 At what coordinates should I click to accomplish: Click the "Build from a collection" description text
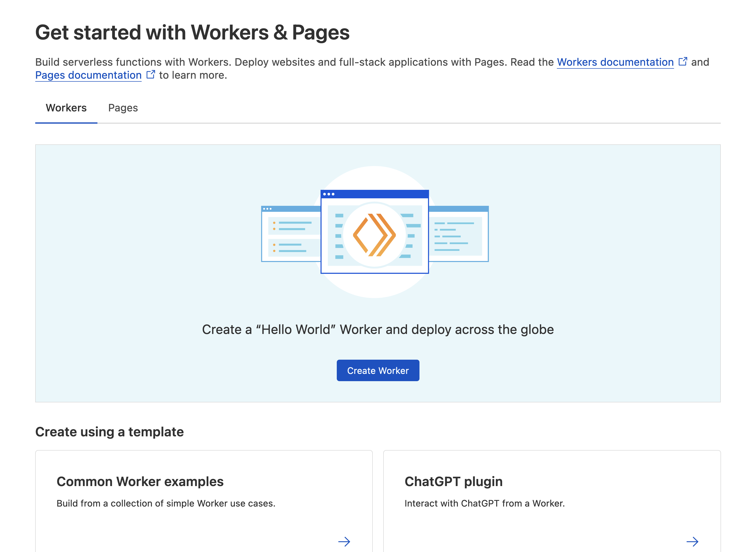[x=166, y=503]
